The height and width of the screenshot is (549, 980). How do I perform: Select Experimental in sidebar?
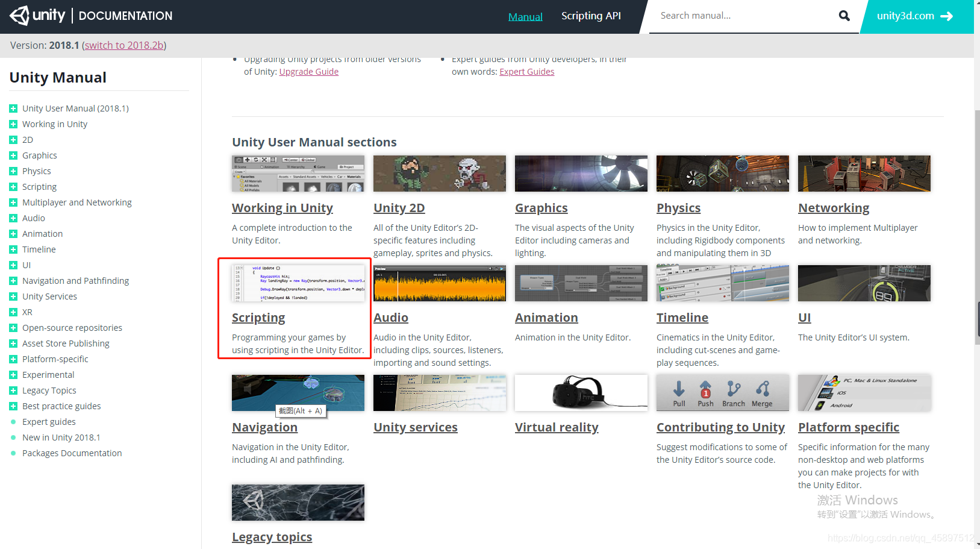click(48, 375)
